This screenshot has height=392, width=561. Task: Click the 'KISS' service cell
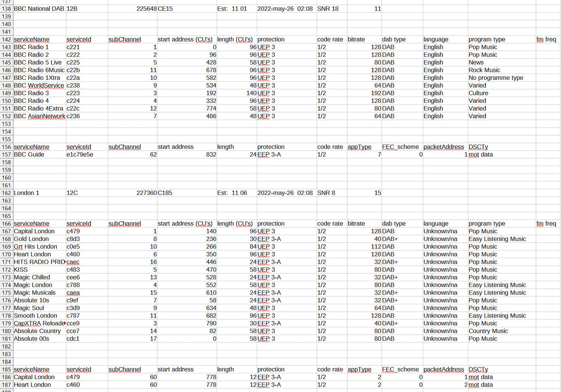pyautogui.click(x=39, y=270)
